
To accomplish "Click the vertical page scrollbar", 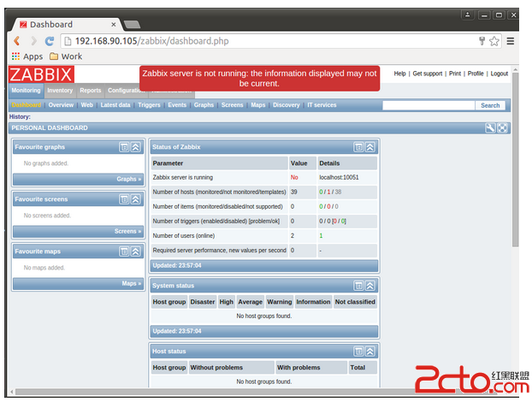I will pos(516,159).
